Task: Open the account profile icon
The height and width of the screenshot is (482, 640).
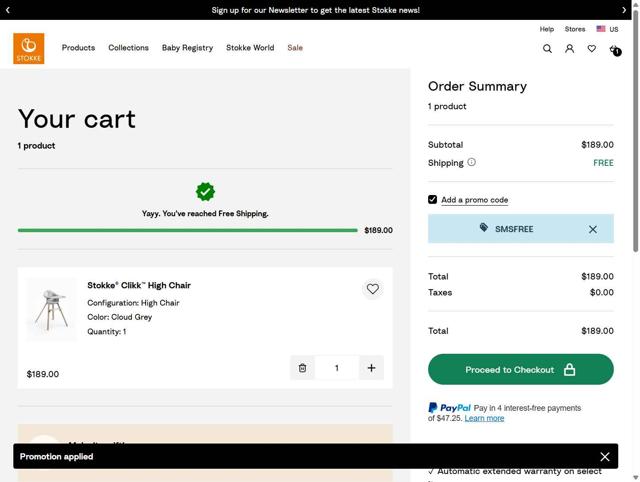Action: point(569,48)
